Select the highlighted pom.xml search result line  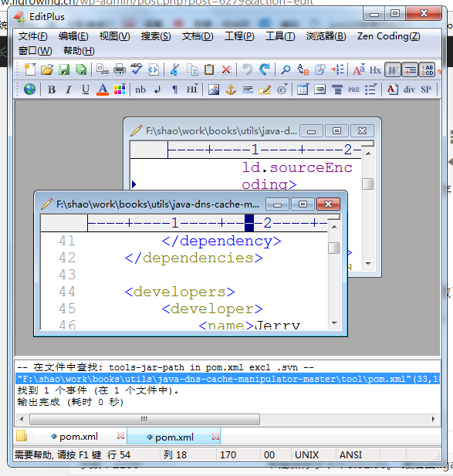click(228, 379)
